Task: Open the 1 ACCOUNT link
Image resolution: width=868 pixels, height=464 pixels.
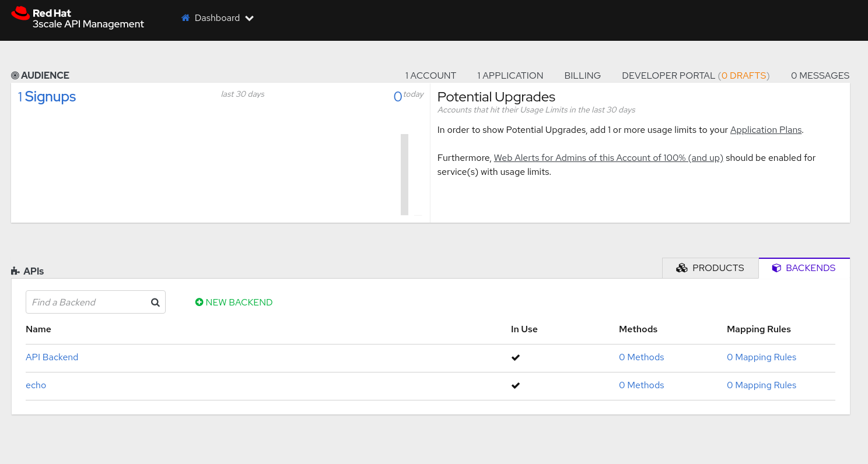Action: pyautogui.click(x=430, y=76)
